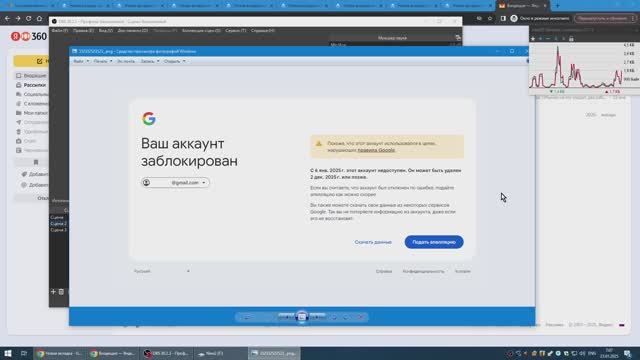Open OBS Сервис menu
The height and width of the screenshot is (360, 640).
point(236,31)
